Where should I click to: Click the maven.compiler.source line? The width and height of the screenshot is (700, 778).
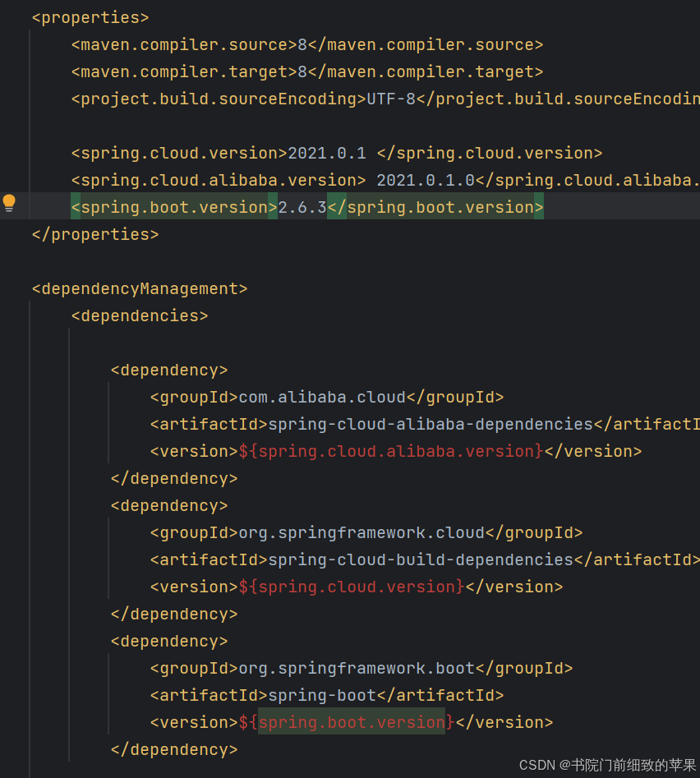[x=307, y=45]
